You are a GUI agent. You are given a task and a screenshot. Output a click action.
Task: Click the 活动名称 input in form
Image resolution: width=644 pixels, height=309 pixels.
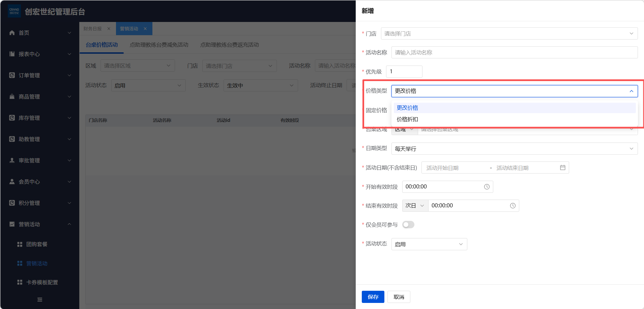click(514, 53)
